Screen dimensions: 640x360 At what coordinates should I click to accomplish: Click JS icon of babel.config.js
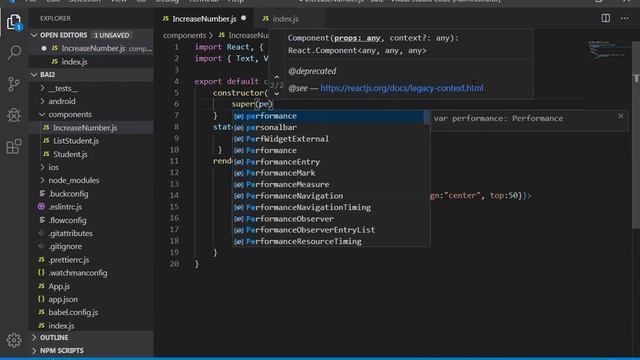coord(41,312)
